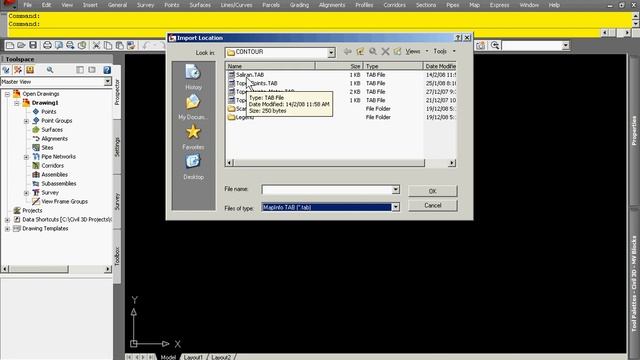Click the Toolspace magnifier search icon
The height and width of the screenshot is (360, 640).
pyautogui.click(x=50, y=70)
